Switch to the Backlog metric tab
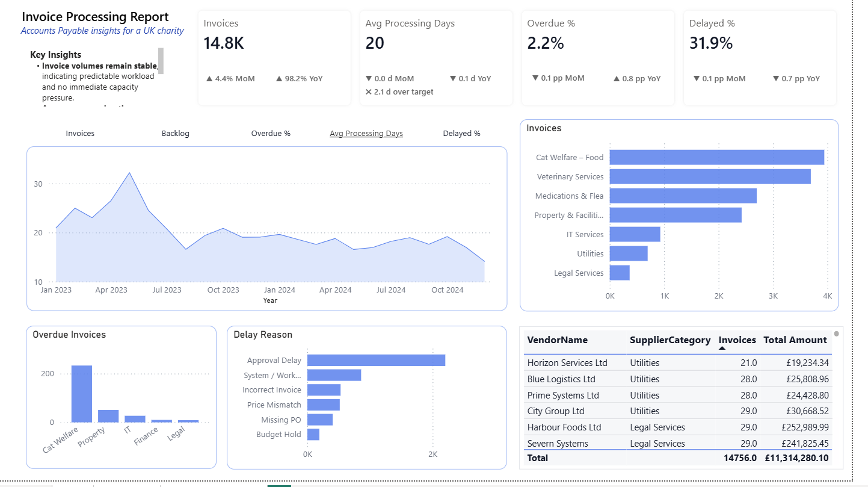 [175, 134]
